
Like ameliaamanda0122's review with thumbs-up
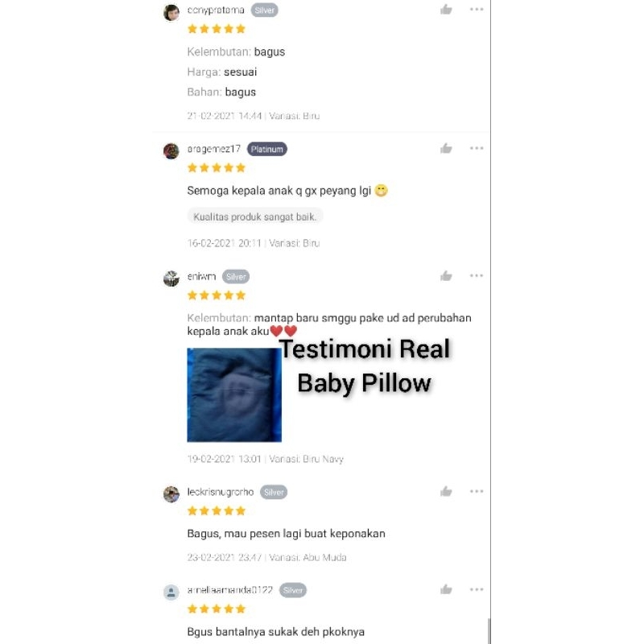tap(446, 590)
